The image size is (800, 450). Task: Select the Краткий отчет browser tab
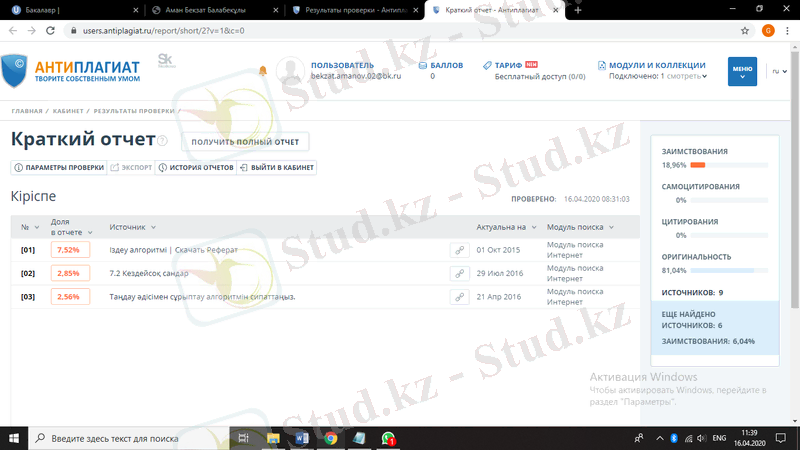[494, 10]
